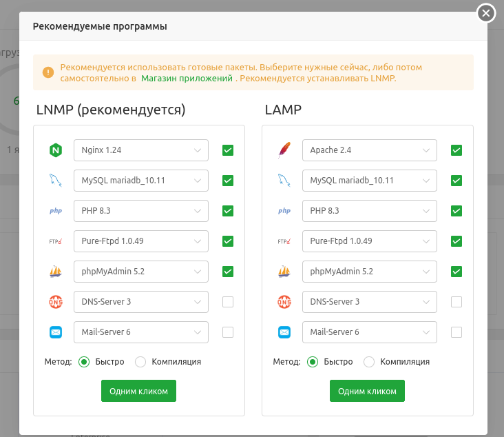The height and width of the screenshot is (437, 504).
Task: Click the Nginx icon in LNMP list
Action: (56, 150)
